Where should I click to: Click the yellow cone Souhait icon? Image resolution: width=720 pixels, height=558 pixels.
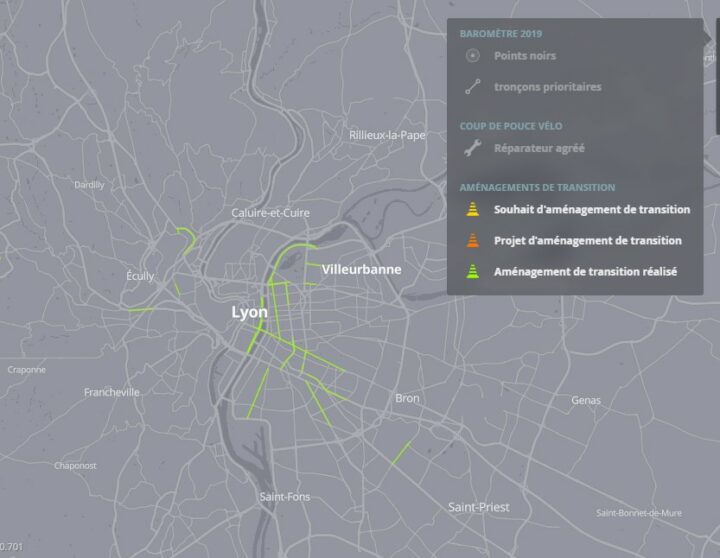[472, 209]
